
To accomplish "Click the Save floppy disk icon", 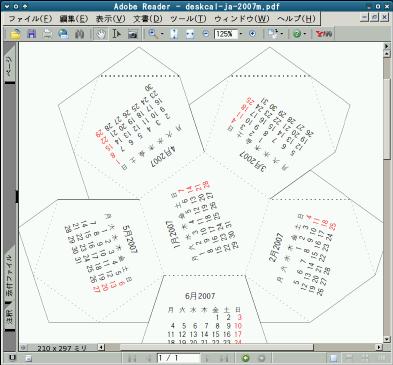I will pos(31,34).
